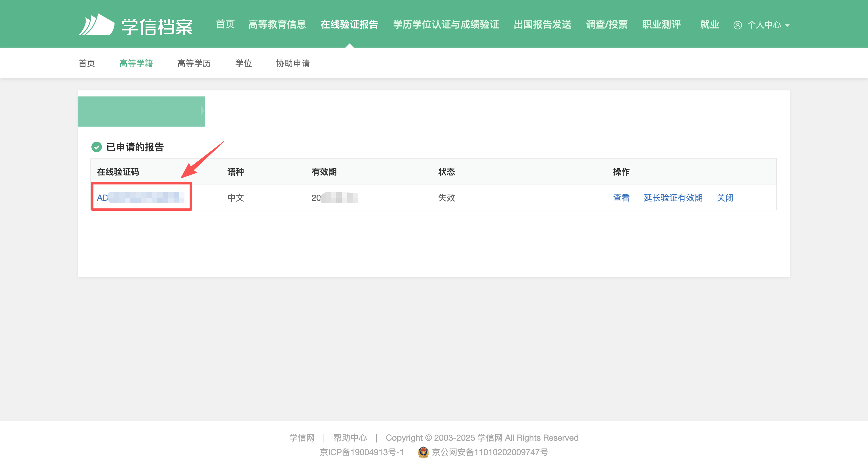
Task: Open 高等教育信息 in top navigation
Action: click(x=277, y=25)
